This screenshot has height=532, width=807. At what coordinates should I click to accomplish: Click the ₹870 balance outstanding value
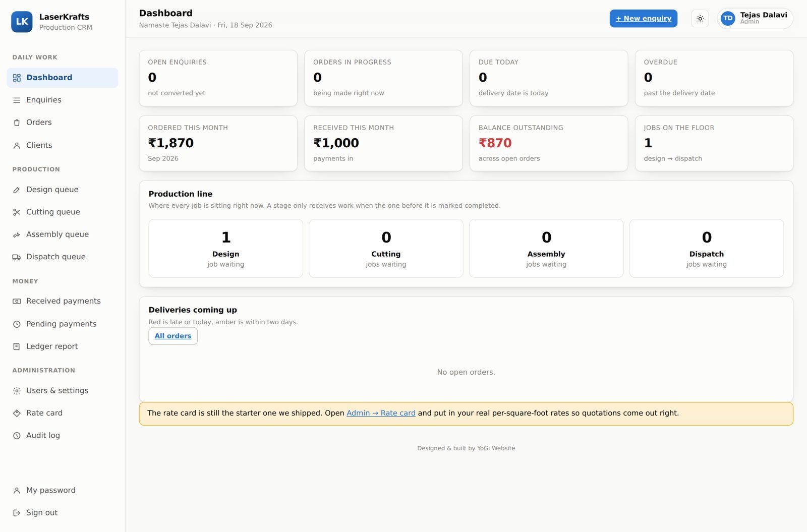[495, 143]
